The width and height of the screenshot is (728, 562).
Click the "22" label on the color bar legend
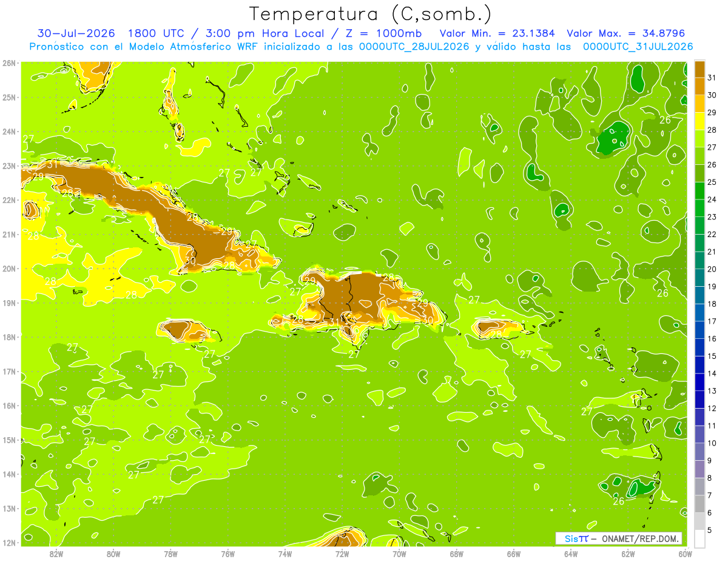[x=712, y=234]
